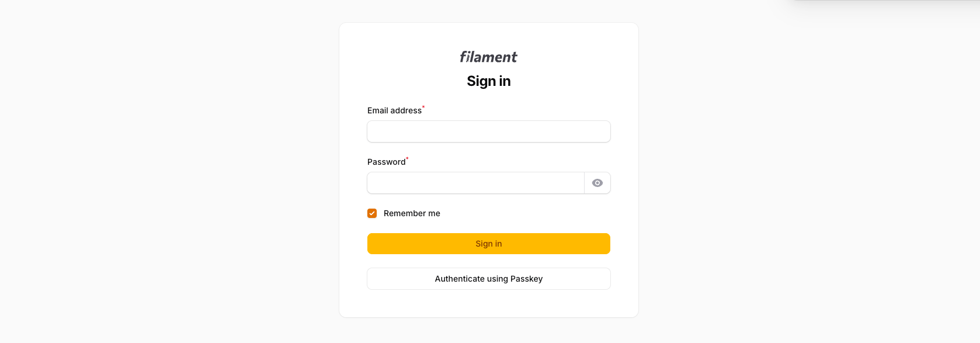Click the orange Sign in submit button
This screenshot has height=343, width=980.
[x=488, y=244]
